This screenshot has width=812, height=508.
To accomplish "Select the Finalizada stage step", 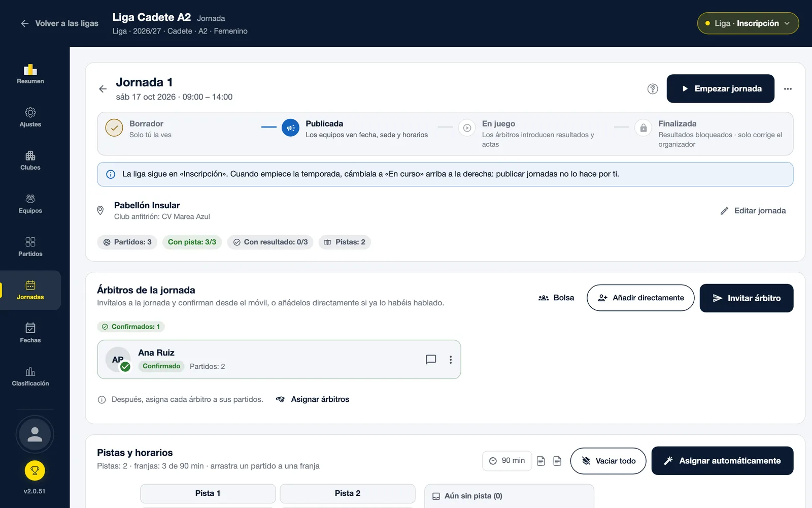I will pyautogui.click(x=709, y=133).
